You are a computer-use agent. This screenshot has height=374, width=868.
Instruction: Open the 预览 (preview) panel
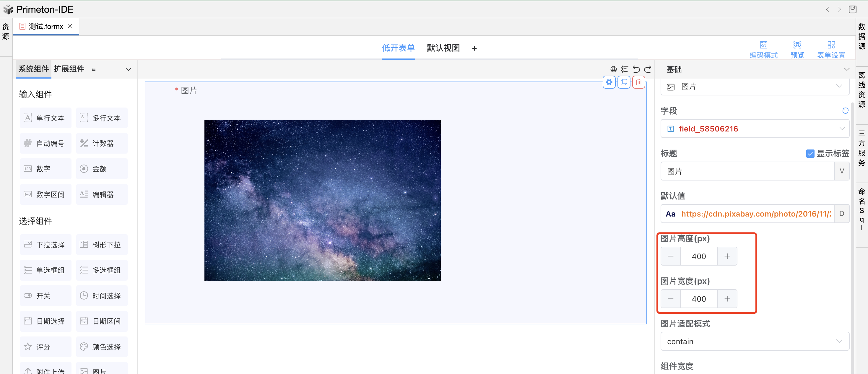[x=797, y=49]
